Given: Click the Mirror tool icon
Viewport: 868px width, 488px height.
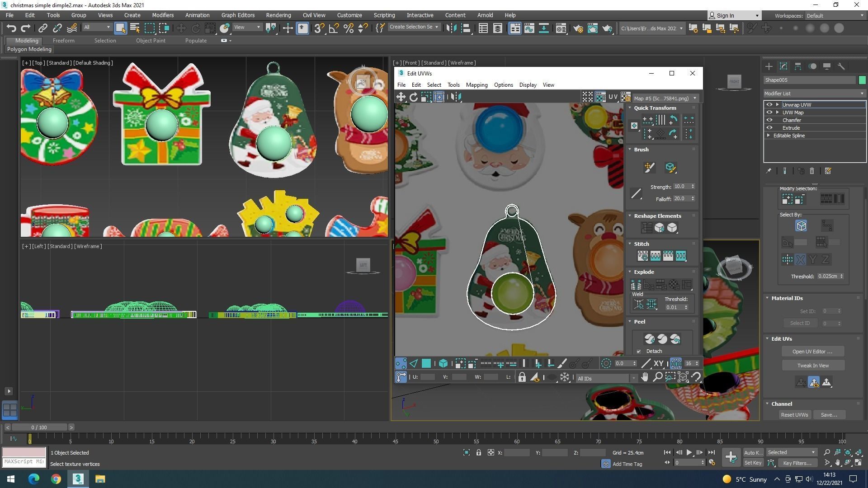Looking at the screenshot, I should (451, 28).
